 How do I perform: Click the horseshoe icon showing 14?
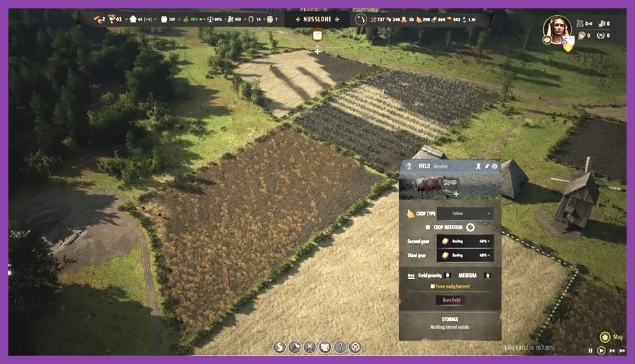click(251, 19)
